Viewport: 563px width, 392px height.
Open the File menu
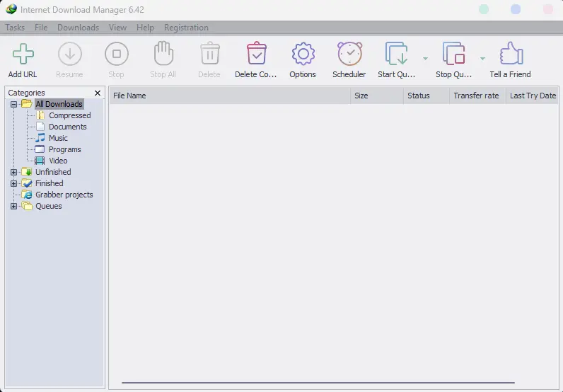41,28
